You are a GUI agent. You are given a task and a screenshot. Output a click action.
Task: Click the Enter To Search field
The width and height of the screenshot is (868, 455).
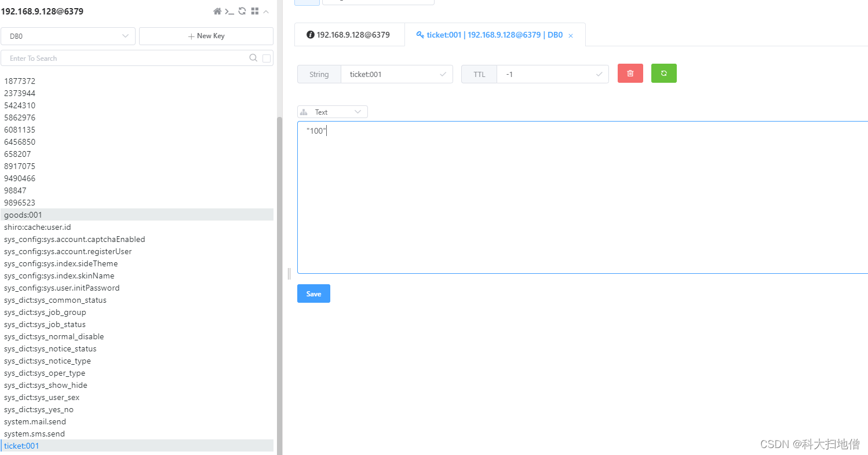tap(116, 58)
